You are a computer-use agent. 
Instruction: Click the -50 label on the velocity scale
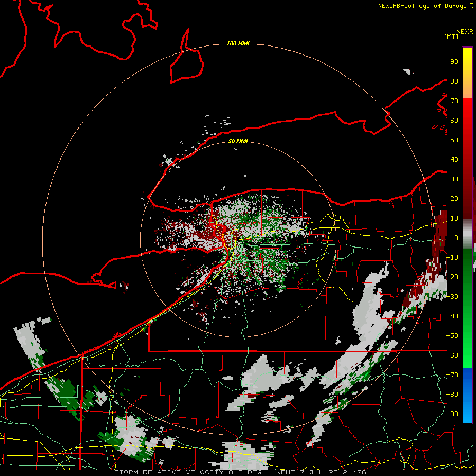click(452, 335)
